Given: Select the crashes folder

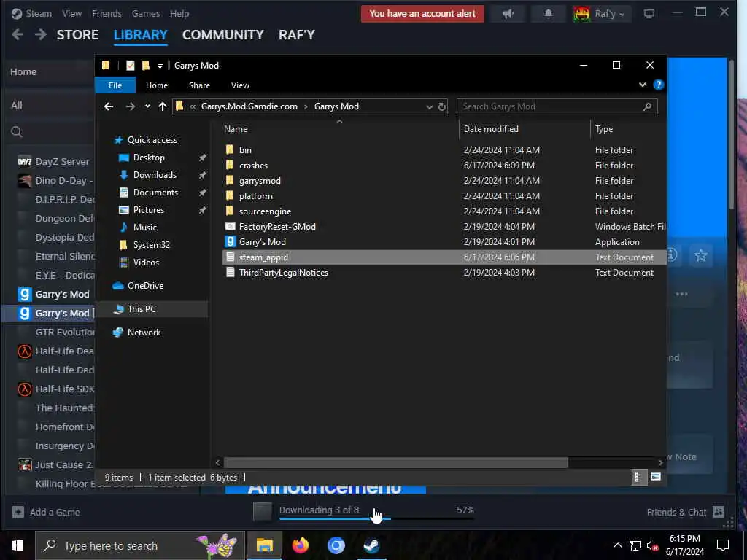Looking at the screenshot, I should pos(253,166).
